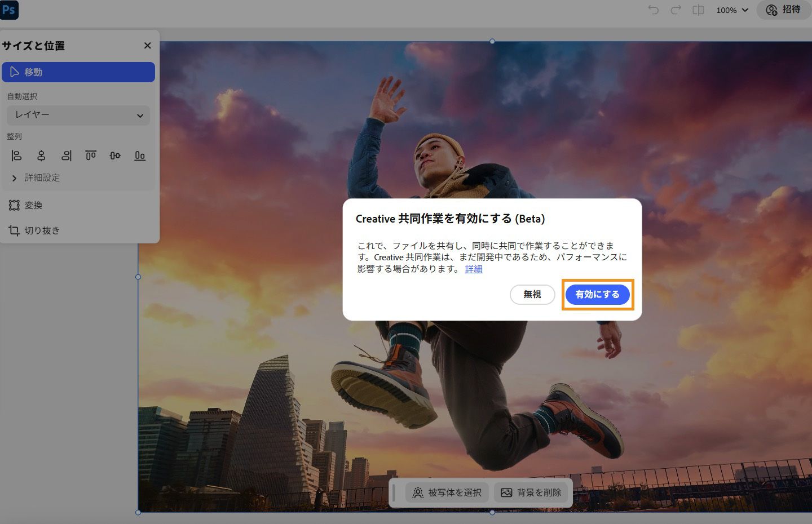Screen dimensions: 812x524
Task: Open the 100% zoom level dropdown
Action: (x=731, y=10)
